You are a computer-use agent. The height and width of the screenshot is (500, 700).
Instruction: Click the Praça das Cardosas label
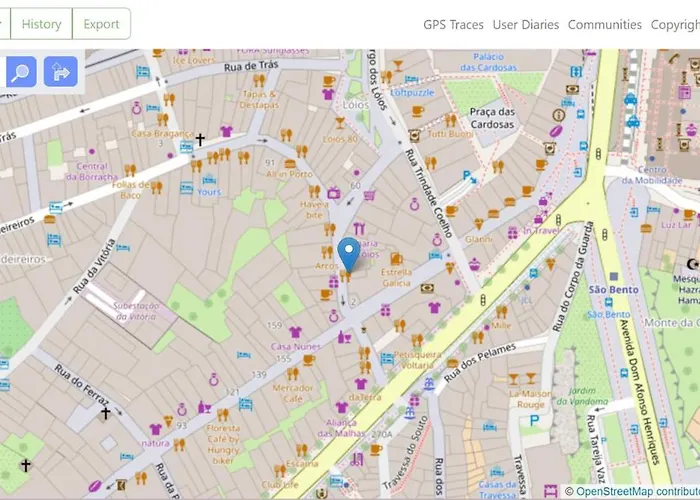coord(492,118)
